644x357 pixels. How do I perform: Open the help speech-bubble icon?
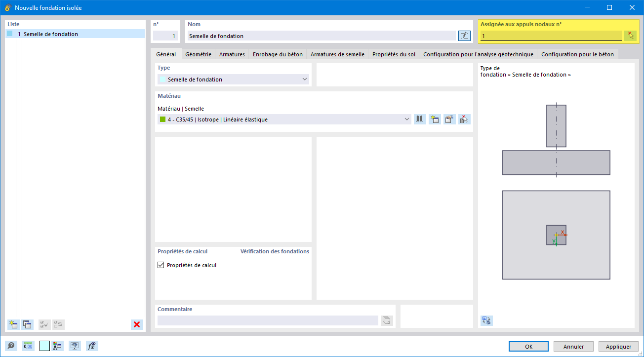(11, 346)
